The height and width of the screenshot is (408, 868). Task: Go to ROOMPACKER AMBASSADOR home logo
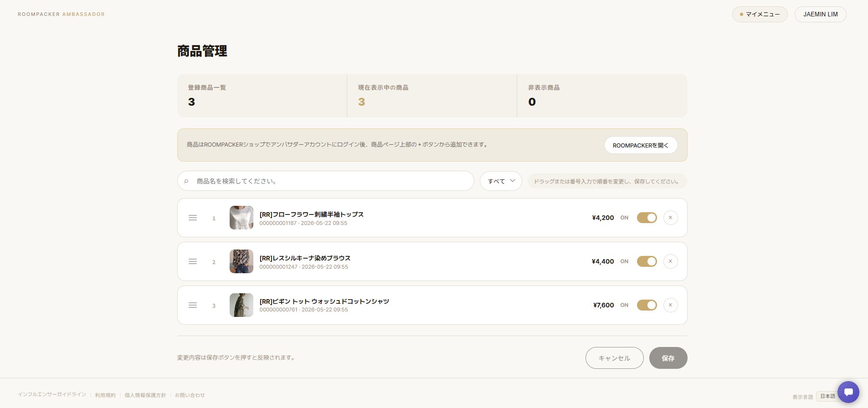click(61, 14)
